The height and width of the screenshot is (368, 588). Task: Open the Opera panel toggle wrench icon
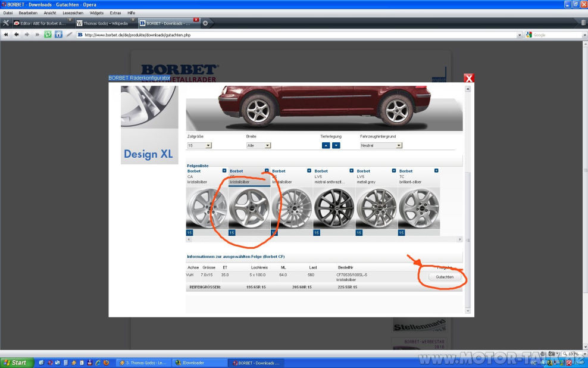(x=5, y=23)
